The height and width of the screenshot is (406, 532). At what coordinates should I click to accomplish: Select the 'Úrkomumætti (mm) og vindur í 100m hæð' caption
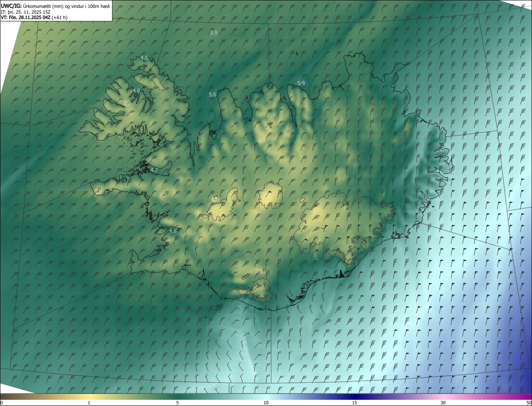(66, 6)
